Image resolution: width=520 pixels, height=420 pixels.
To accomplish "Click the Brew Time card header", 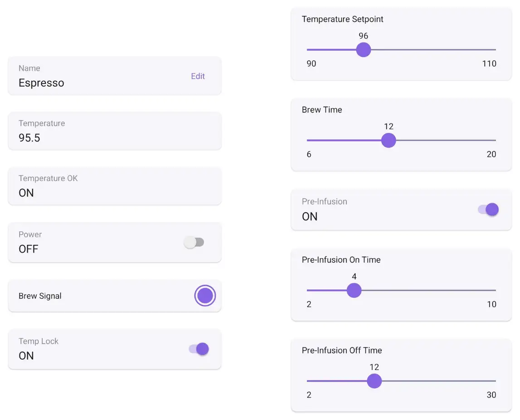I will [x=321, y=110].
